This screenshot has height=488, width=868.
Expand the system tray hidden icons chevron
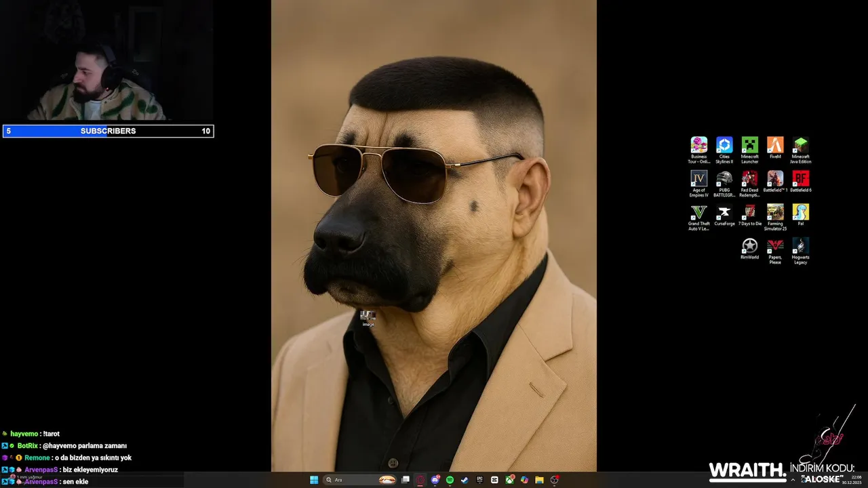pyautogui.click(x=793, y=480)
